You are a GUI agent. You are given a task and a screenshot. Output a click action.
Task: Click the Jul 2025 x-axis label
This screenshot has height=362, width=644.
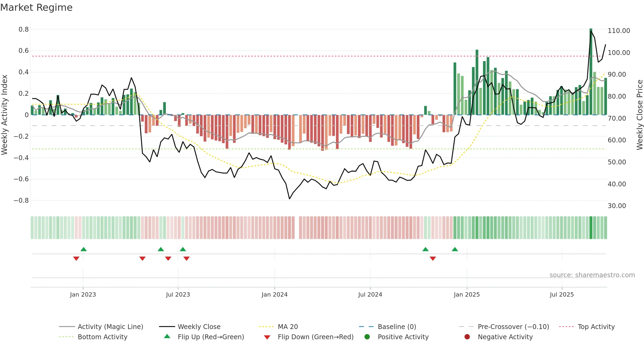[x=562, y=294]
